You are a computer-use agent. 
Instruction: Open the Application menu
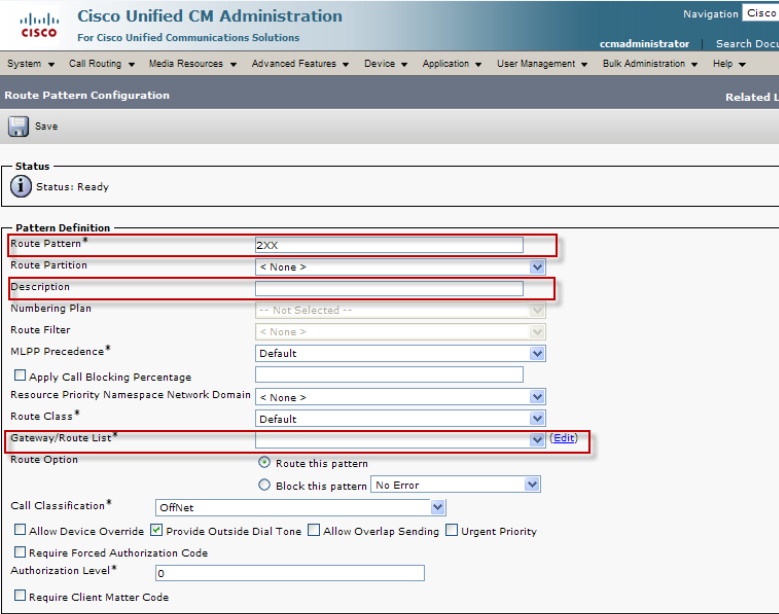click(452, 64)
